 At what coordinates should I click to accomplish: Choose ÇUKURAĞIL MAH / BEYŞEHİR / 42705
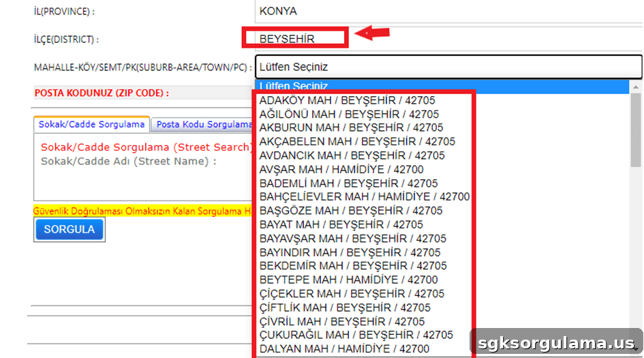[x=442, y=335]
